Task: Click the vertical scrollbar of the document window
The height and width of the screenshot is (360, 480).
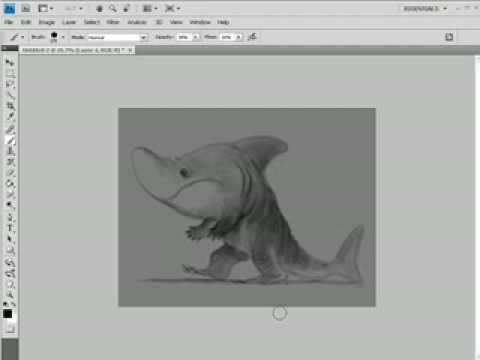Action: (x=477, y=207)
